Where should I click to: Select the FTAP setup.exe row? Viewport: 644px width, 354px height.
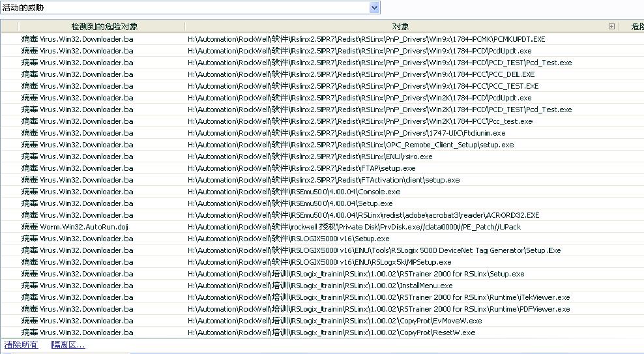click(x=322, y=168)
